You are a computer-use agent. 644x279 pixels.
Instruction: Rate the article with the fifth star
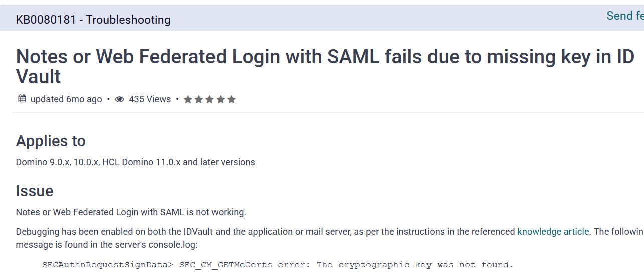[231, 99]
